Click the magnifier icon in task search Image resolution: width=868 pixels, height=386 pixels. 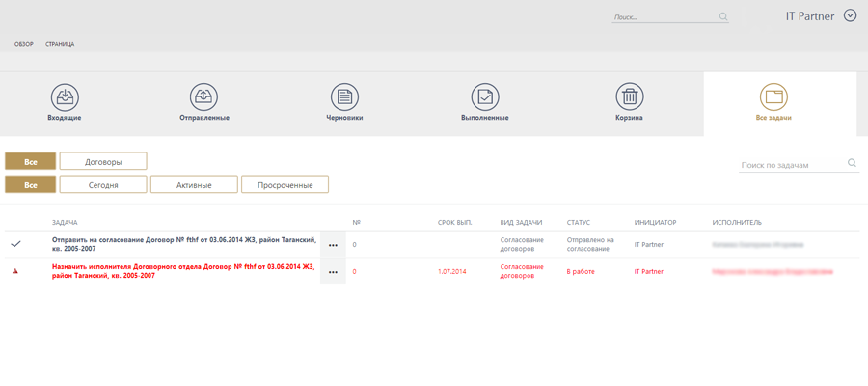point(852,163)
